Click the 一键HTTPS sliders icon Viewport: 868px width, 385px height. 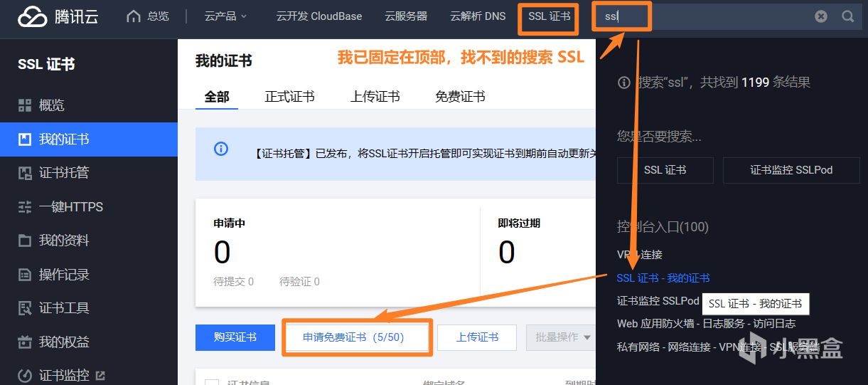25,207
